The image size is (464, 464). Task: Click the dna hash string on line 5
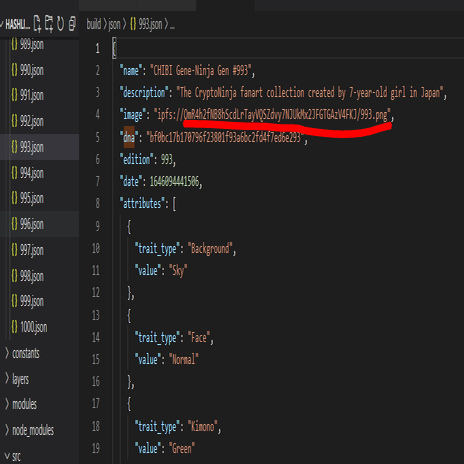click(225, 137)
